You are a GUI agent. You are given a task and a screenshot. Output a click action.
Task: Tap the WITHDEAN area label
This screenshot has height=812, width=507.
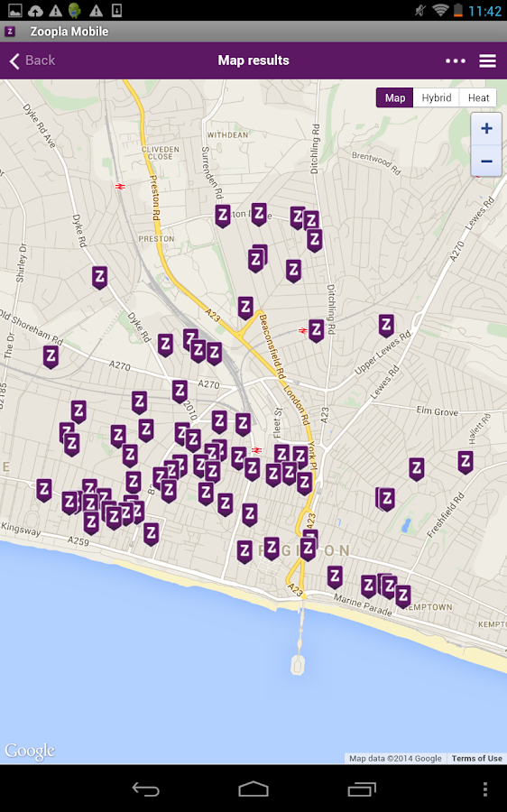click(x=227, y=135)
